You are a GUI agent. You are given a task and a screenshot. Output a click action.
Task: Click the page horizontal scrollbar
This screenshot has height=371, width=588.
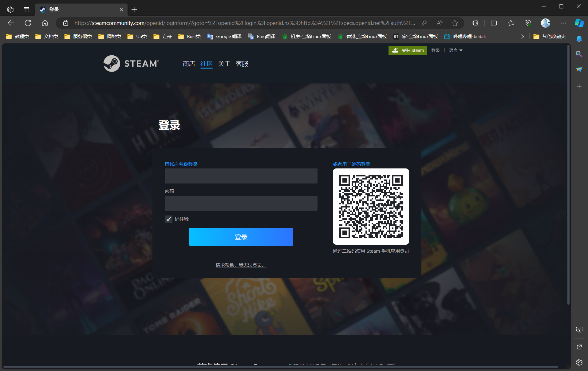pos(281,367)
